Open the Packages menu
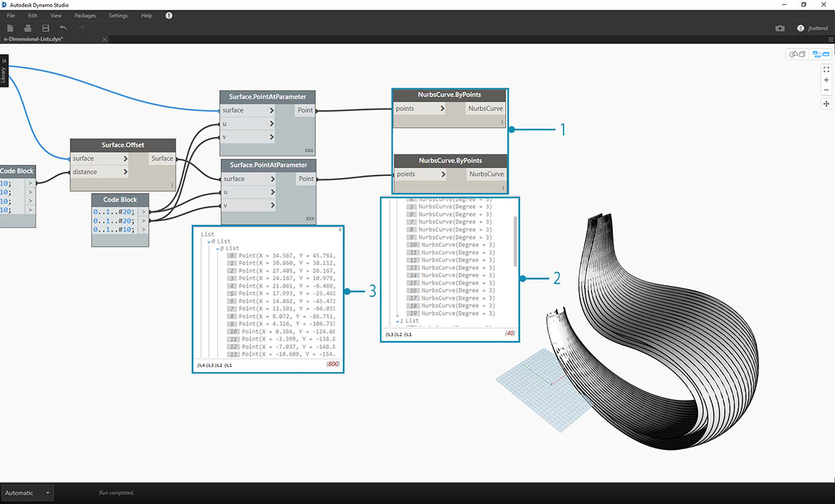This screenshot has height=504, width=835. (85, 15)
